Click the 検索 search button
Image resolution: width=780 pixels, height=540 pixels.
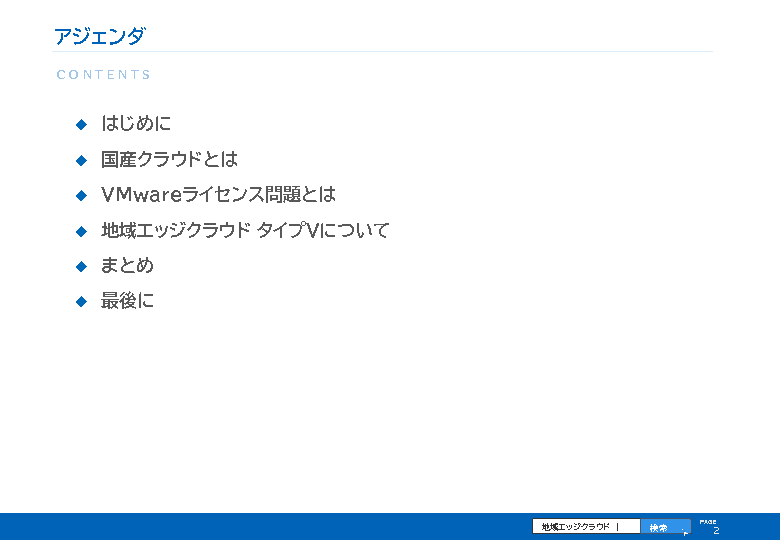[x=662, y=527]
